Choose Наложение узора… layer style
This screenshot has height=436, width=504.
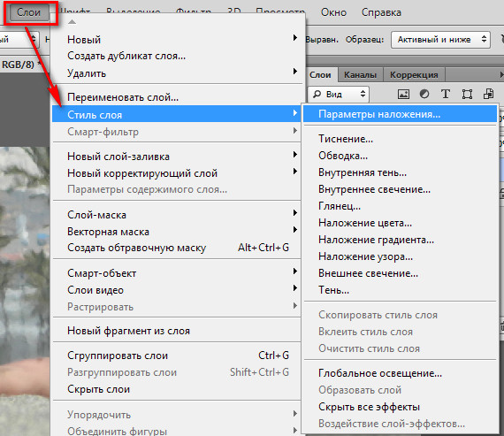click(401, 256)
